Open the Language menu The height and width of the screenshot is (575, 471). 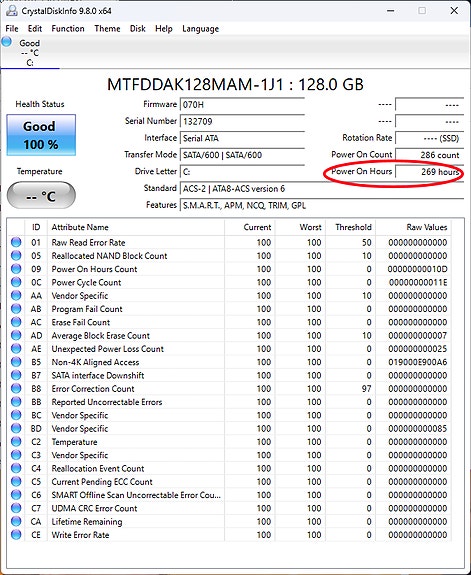(200, 29)
